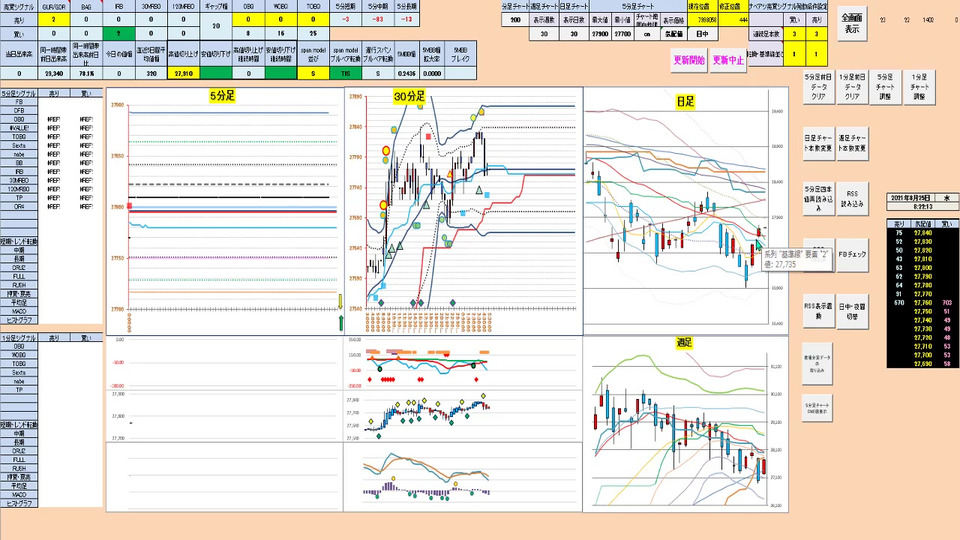
Task: Click the 1分足前日データクリア button
Action: click(x=852, y=87)
